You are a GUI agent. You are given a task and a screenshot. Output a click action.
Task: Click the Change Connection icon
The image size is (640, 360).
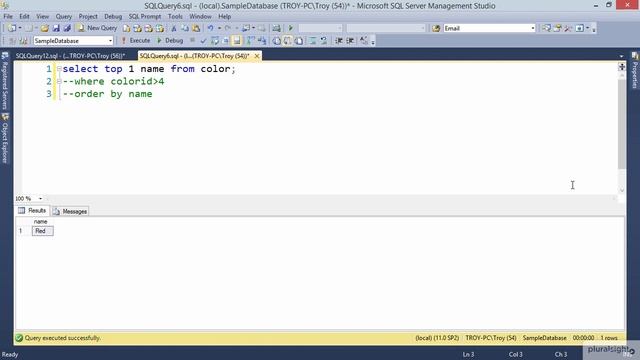point(23,41)
